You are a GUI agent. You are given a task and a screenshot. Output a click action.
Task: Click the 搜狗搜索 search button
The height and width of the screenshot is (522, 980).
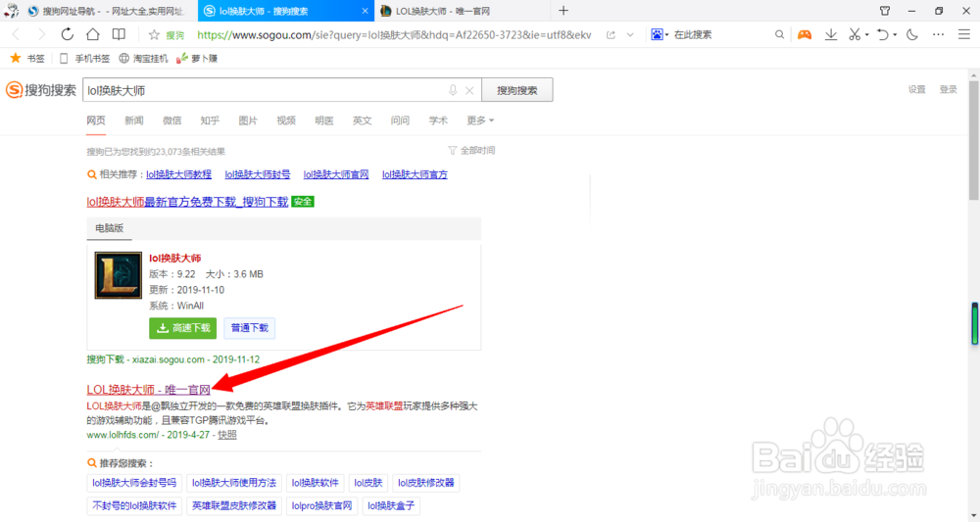coord(516,90)
